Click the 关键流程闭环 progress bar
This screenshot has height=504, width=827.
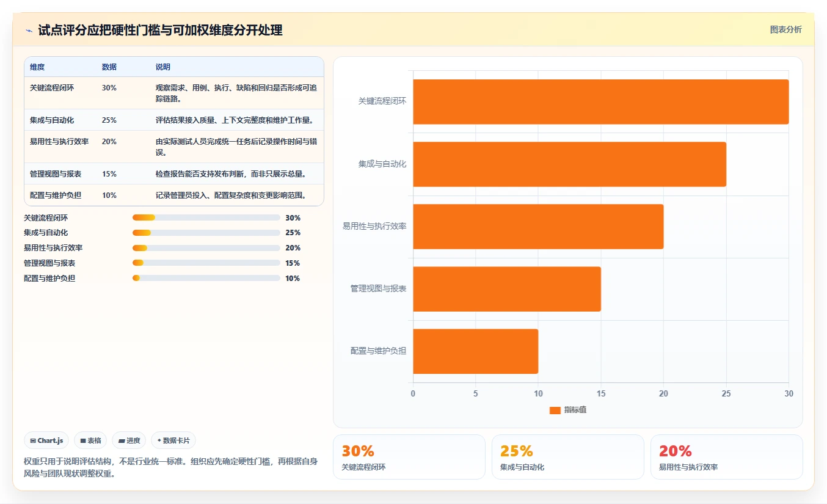206,217
